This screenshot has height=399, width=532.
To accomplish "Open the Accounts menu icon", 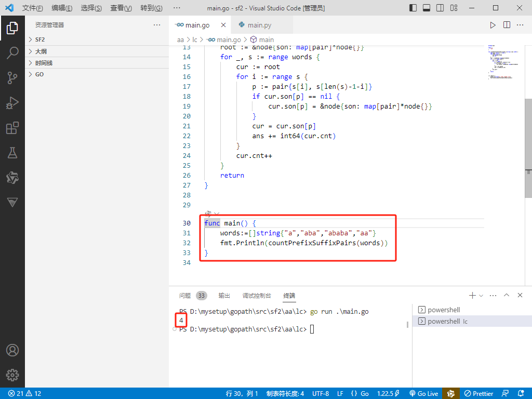I will click(12, 350).
